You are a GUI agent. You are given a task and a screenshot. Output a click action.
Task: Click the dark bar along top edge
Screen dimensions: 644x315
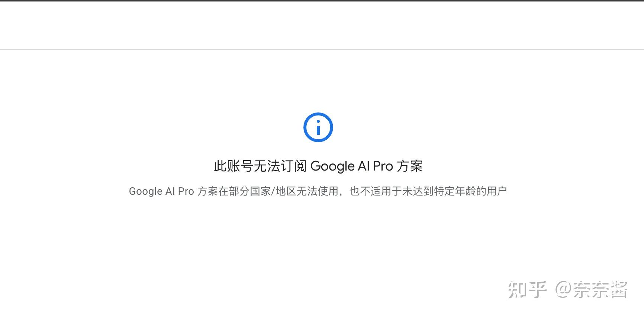pos(322,1)
